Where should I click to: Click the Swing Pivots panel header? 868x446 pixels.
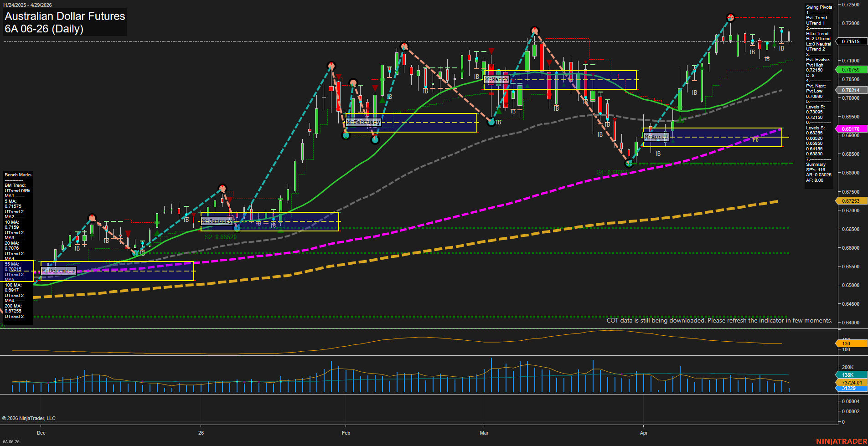coord(818,7)
